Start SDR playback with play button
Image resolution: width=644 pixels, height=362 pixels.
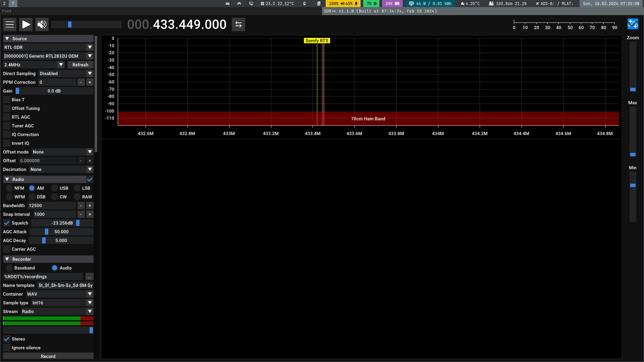pos(26,24)
